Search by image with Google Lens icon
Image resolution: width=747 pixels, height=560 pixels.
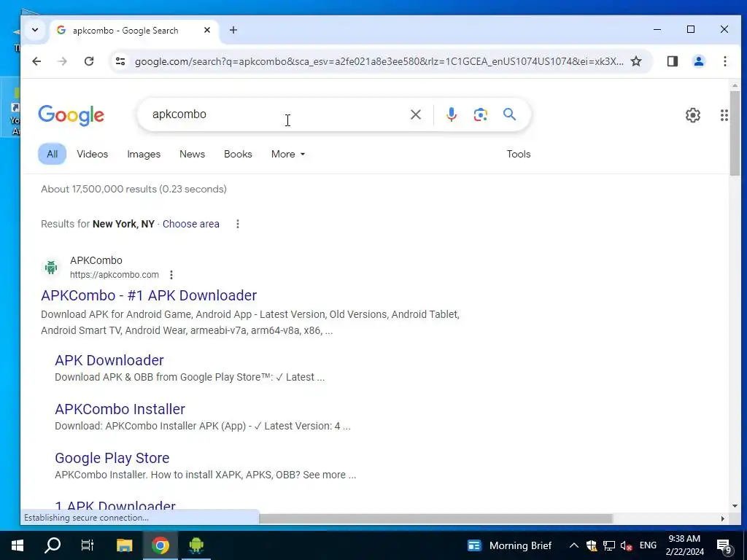[480, 114]
